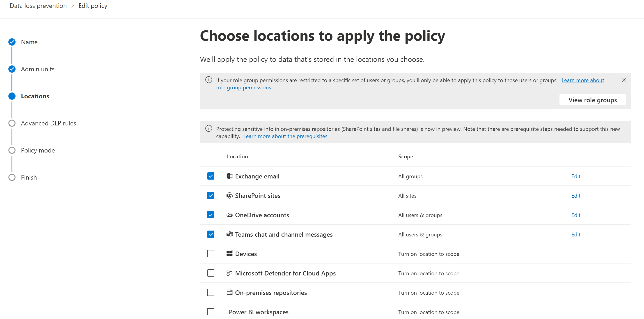Go to the Name wizard step

click(x=29, y=42)
